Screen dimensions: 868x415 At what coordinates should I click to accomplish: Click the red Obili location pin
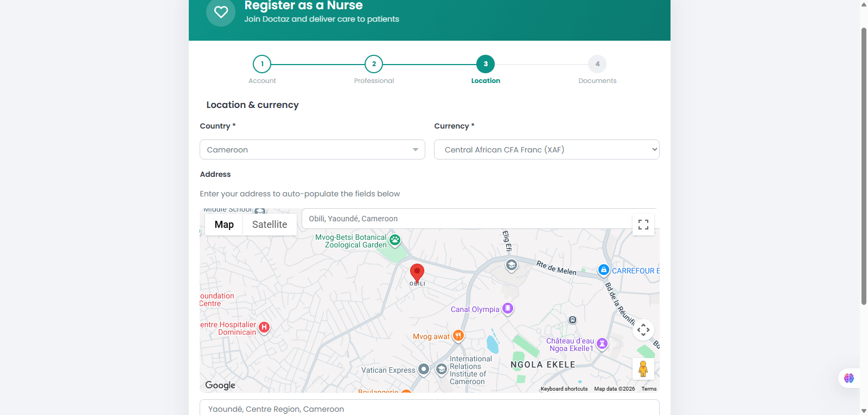pos(417,273)
